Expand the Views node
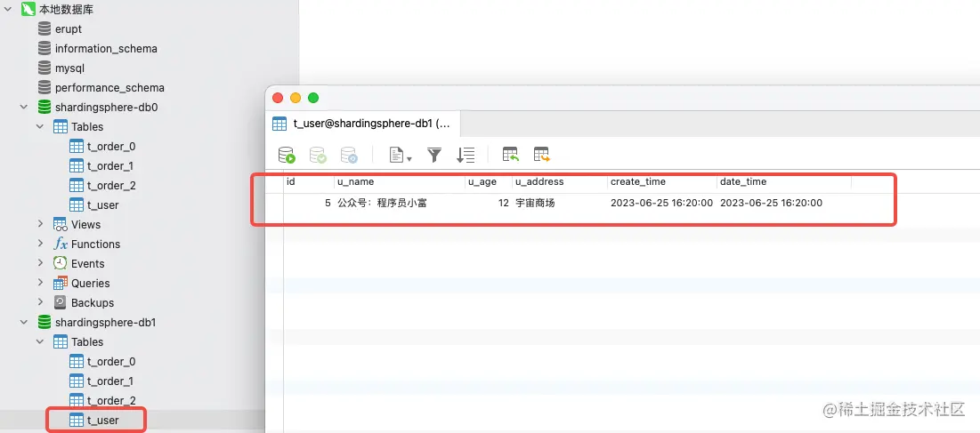The image size is (980, 433). tap(40, 224)
